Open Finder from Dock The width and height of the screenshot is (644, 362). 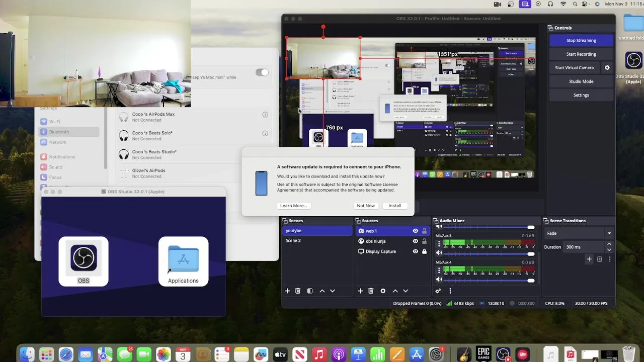coord(27,354)
